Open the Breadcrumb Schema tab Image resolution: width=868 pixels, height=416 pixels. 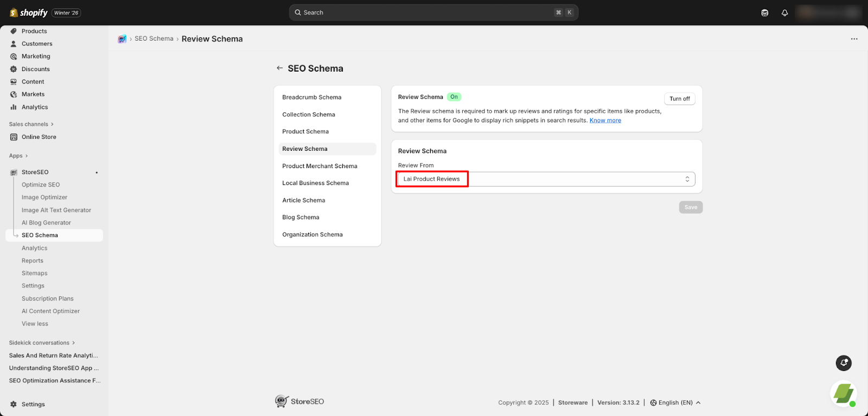(327, 97)
